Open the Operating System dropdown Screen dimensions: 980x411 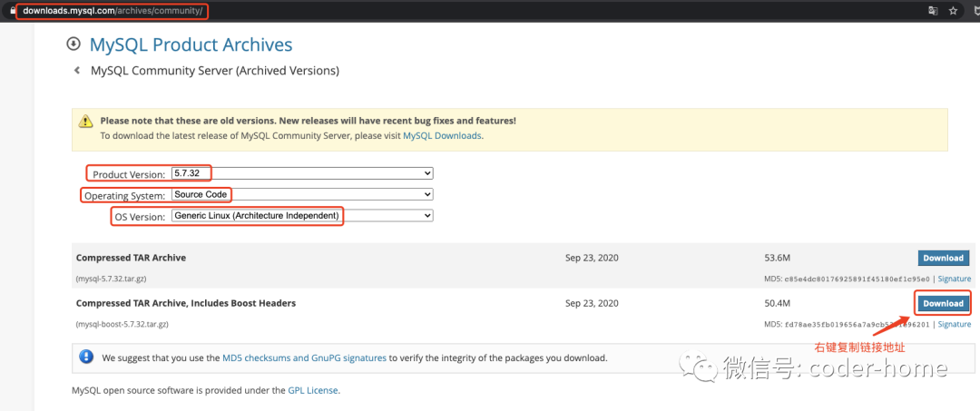pyautogui.click(x=302, y=194)
